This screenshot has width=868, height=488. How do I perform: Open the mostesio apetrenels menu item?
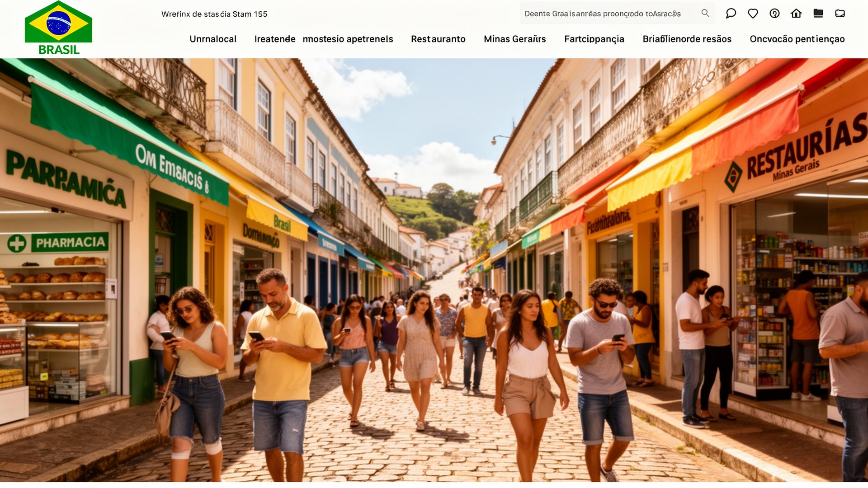click(x=348, y=39)
